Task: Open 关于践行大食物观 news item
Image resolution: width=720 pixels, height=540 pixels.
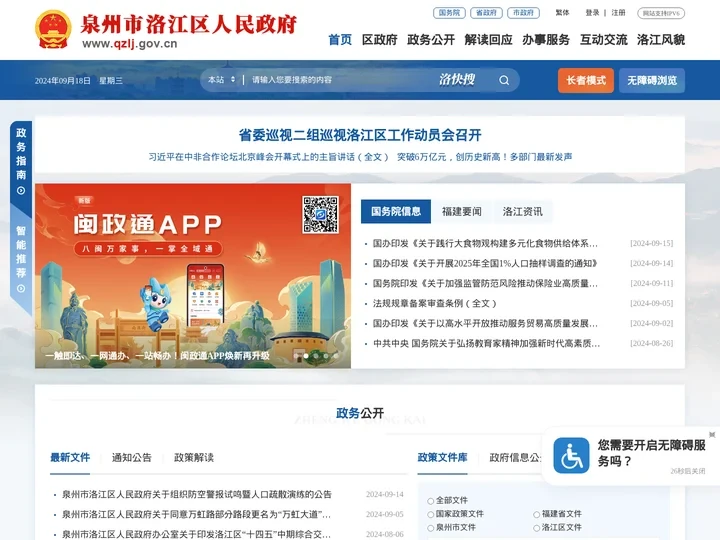Action: pos(485,243)
